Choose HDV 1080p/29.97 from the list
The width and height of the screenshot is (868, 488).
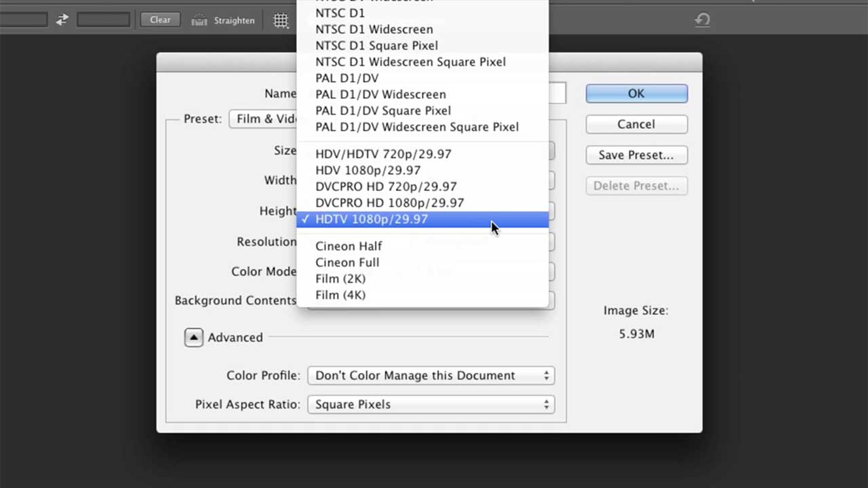coord(368,170)
